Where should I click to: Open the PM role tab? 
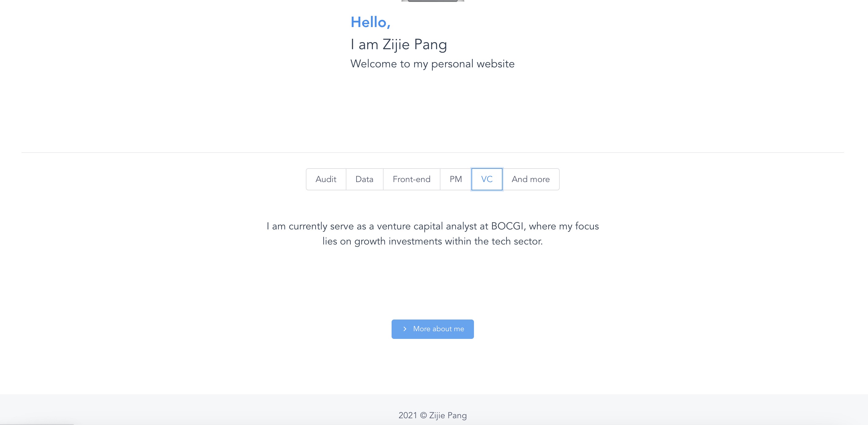click(x=456, y=179)
